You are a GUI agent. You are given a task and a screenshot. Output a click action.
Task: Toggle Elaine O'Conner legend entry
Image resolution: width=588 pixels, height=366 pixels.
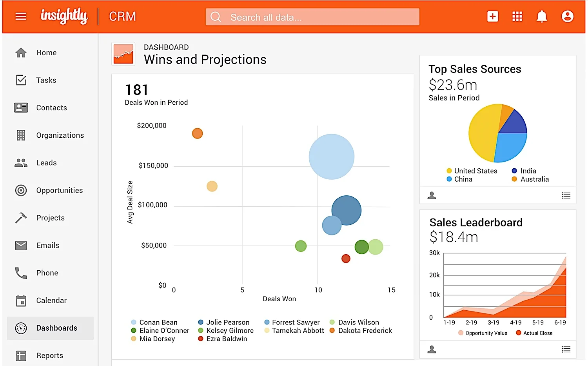point(160,330)
